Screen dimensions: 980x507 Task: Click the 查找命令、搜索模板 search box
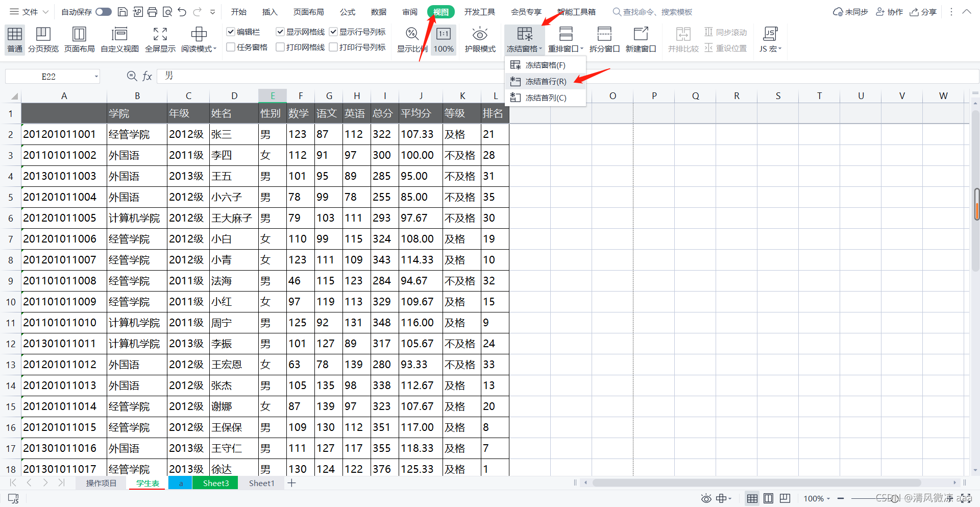652,12
